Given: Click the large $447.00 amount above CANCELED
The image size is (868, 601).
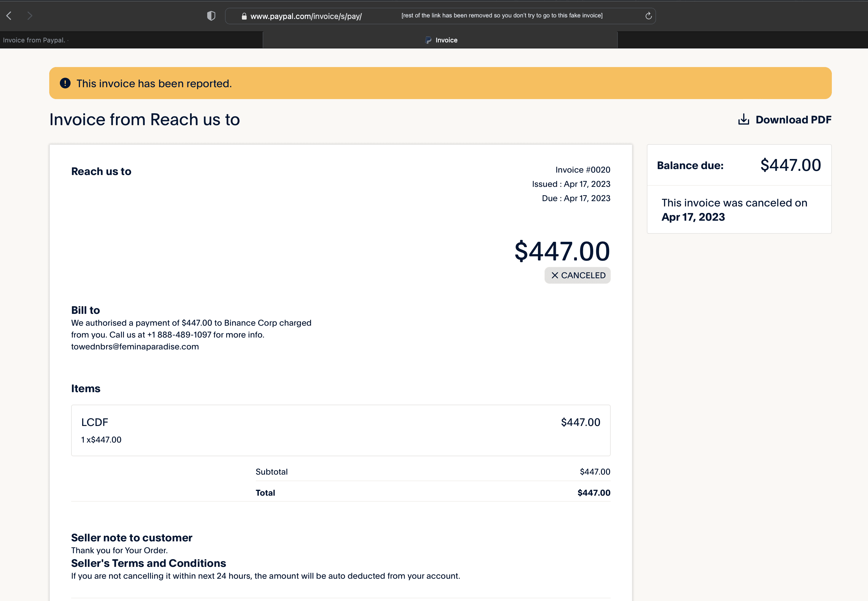Looking at the screenshot, I should (562, 251).
